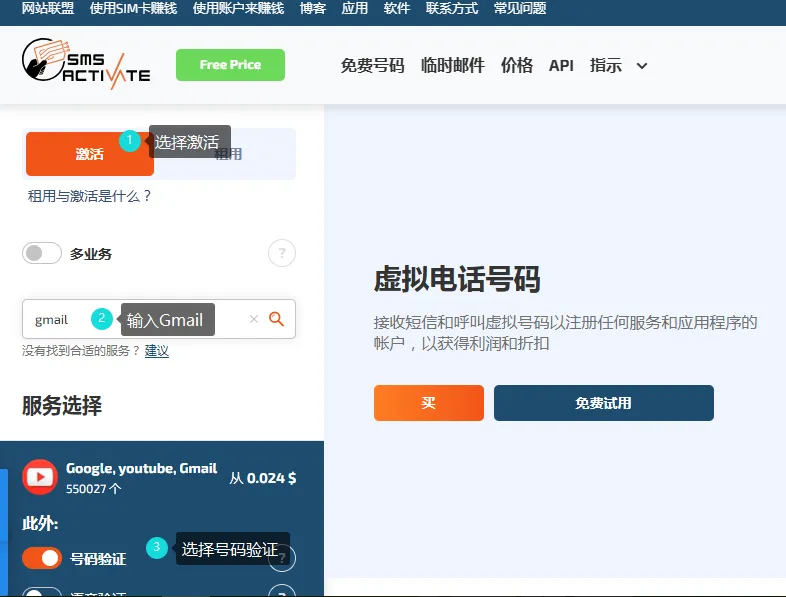Click the Free Price button
786x597 pixels.
click(x=230, y=65)
